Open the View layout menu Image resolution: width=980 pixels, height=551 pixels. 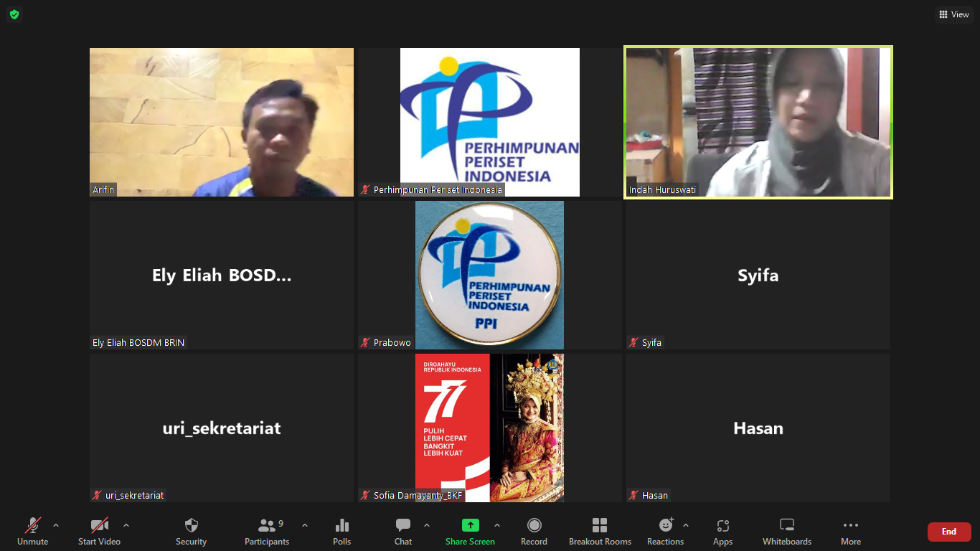(x=954, y=14)
